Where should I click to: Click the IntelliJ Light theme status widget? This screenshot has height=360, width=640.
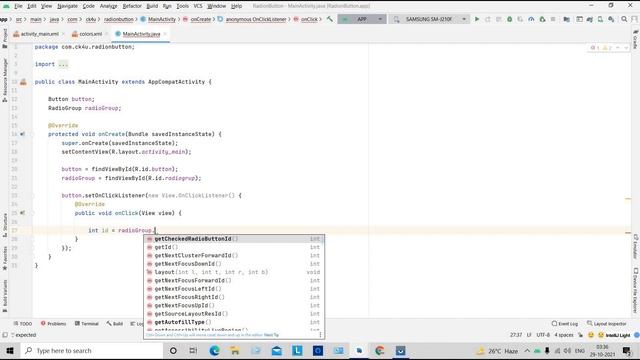pos(617,335)
